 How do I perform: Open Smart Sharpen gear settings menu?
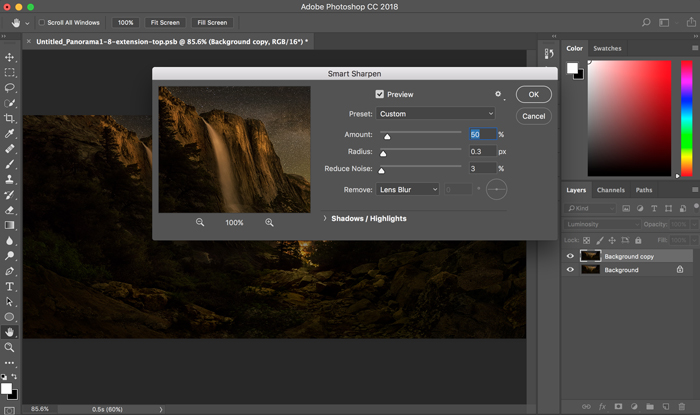(498, 94)
